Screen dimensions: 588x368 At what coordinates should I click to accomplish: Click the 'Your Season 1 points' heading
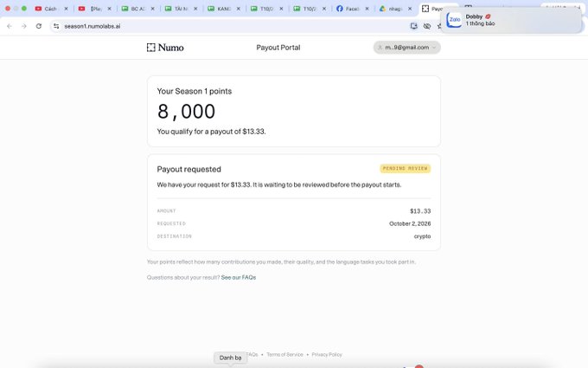pos(195,91)
